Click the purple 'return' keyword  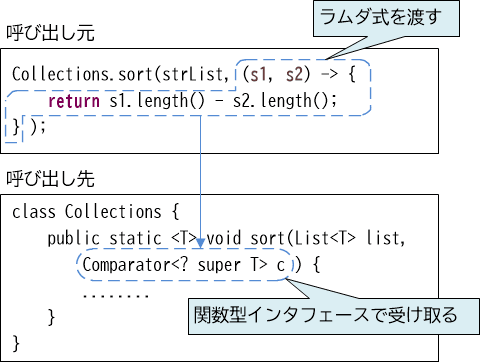[74, 101]
